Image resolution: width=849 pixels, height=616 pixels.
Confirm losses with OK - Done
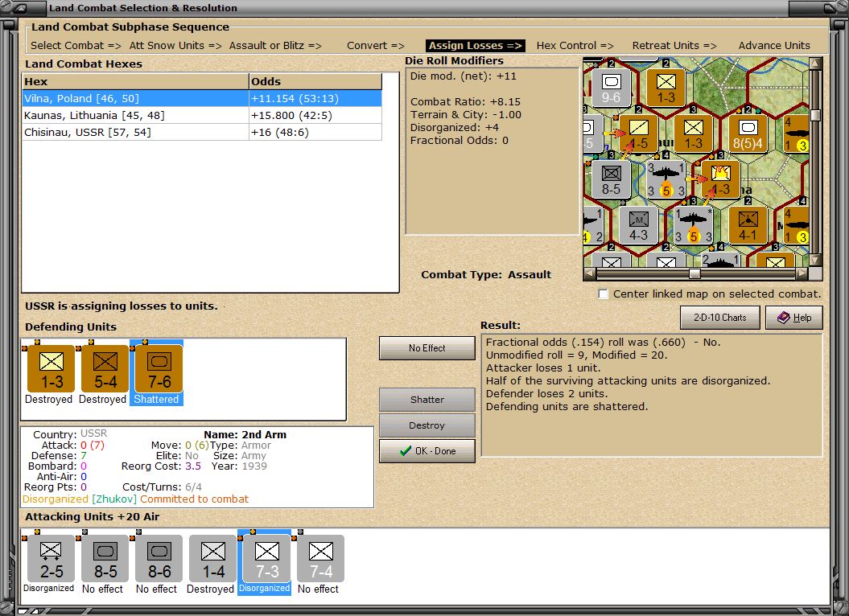coord(427,451)
